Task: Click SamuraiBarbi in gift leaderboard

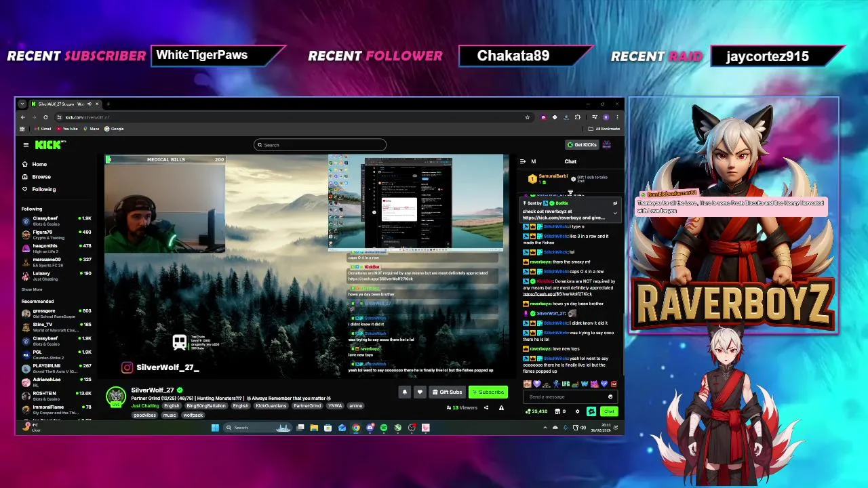Action: [x=553, y=176]
